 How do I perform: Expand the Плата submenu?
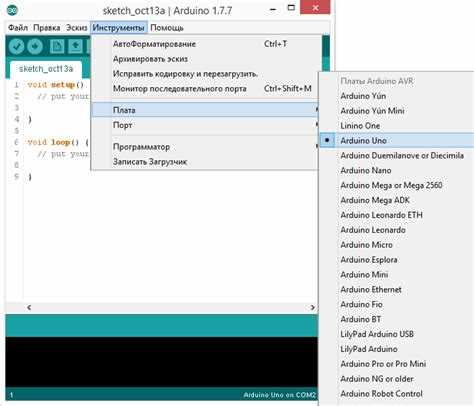pos(205,110)
